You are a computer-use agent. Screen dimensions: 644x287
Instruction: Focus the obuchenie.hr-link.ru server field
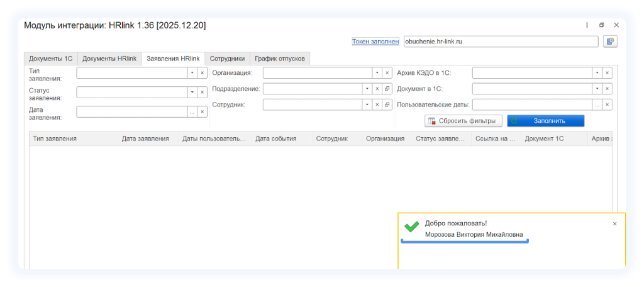(501, 42)
